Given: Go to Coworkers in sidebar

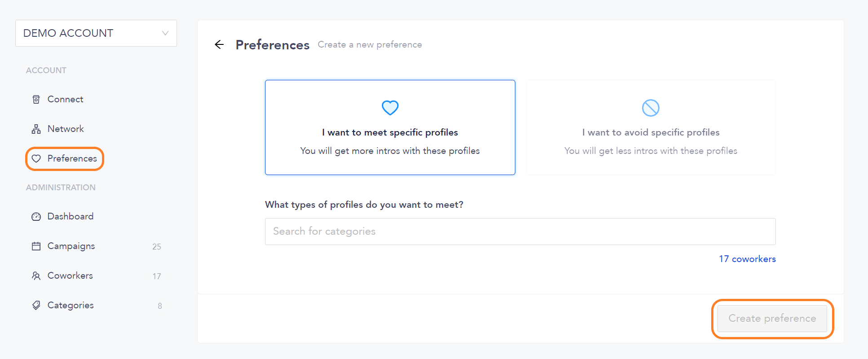Looking at the screenshot, I should 70,276.
